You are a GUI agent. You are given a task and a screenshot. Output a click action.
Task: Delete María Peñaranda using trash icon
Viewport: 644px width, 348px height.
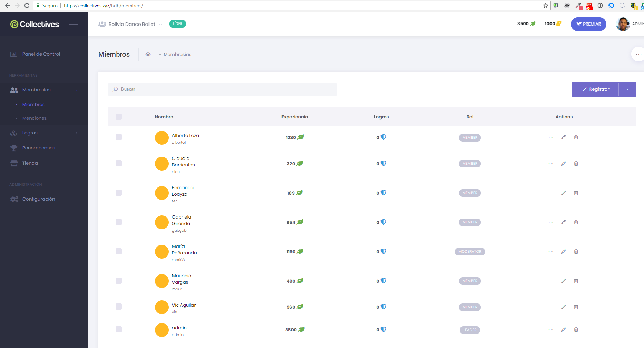pyautogui.click(x=576, y=252)
